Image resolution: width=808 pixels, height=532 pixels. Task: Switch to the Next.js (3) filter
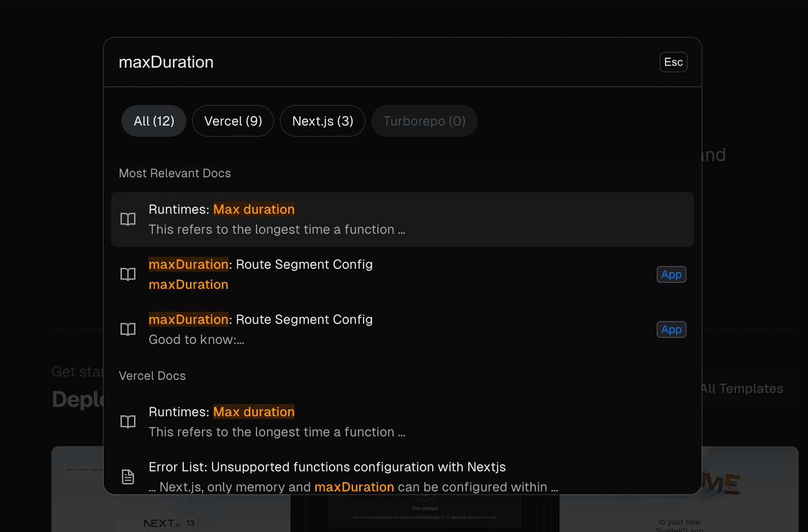click(x=322, y=121)
